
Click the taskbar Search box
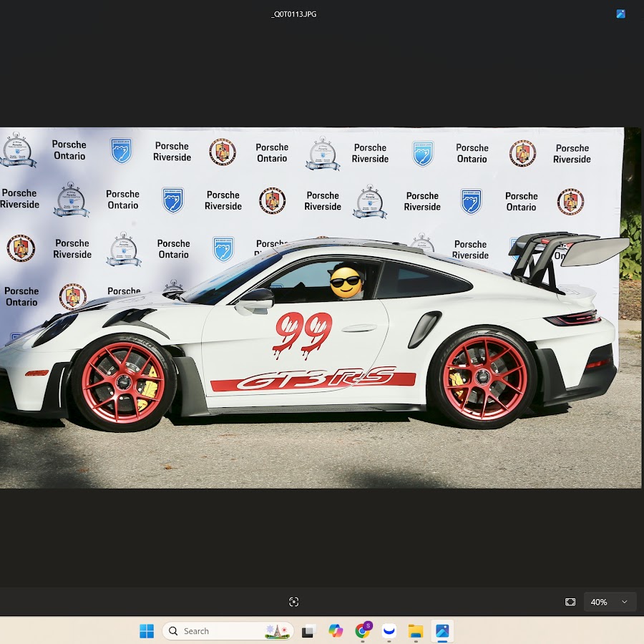tap(228, 631)
